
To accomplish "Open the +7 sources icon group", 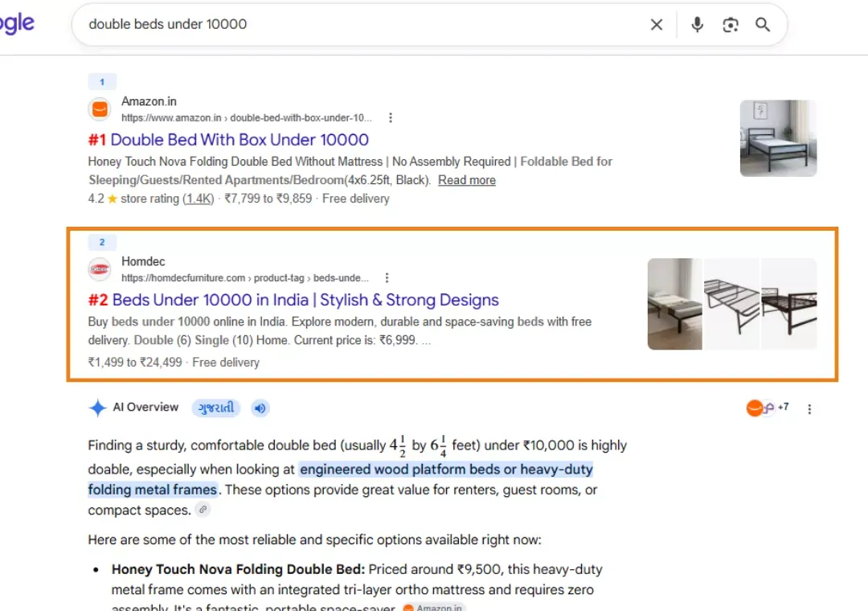I will [x=768, y=408].
